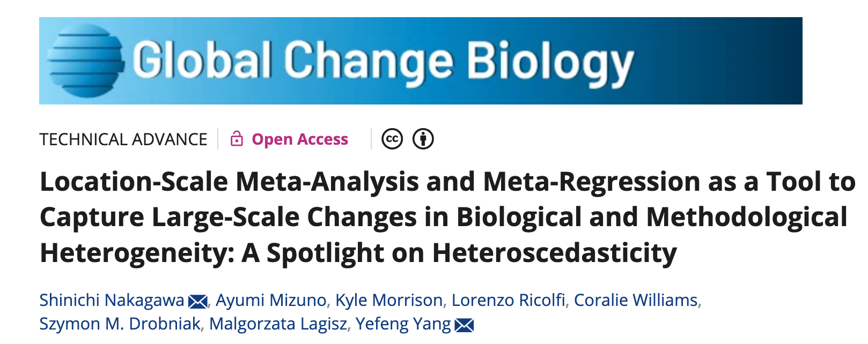Click the striped globe logo in banner

[x=85, y=61]
